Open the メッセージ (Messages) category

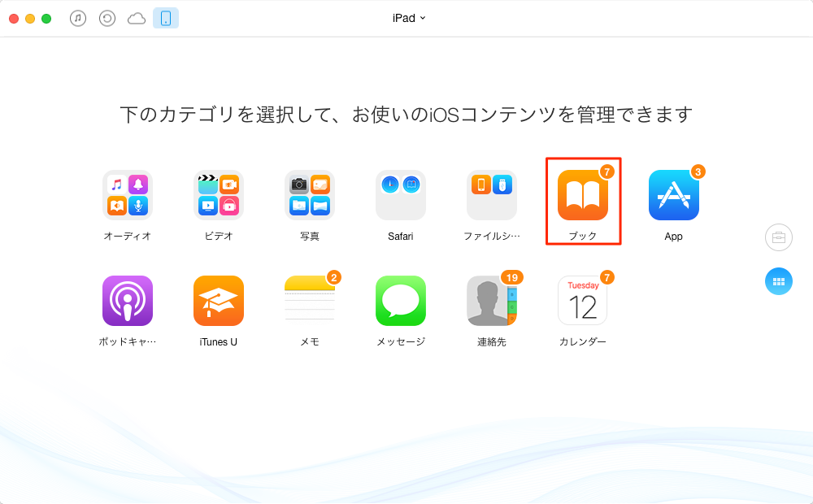[x=401, y=301]
